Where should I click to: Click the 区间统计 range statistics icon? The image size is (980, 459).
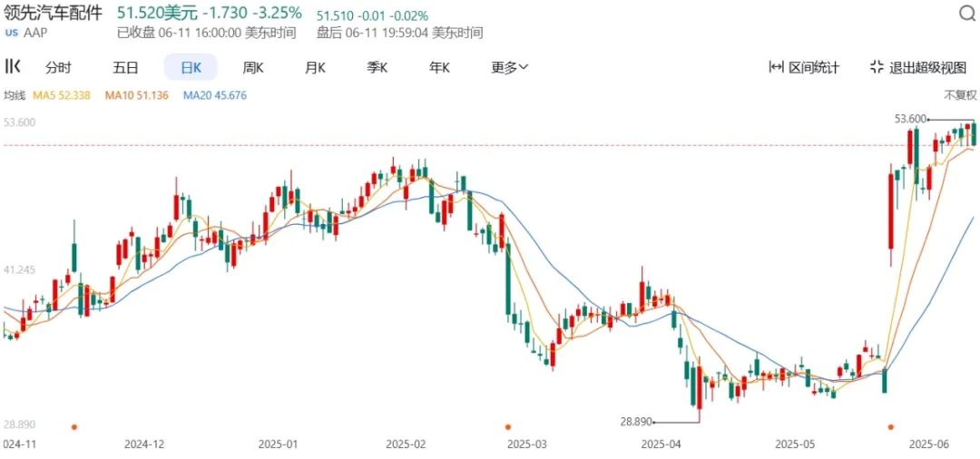pos(776,67)
